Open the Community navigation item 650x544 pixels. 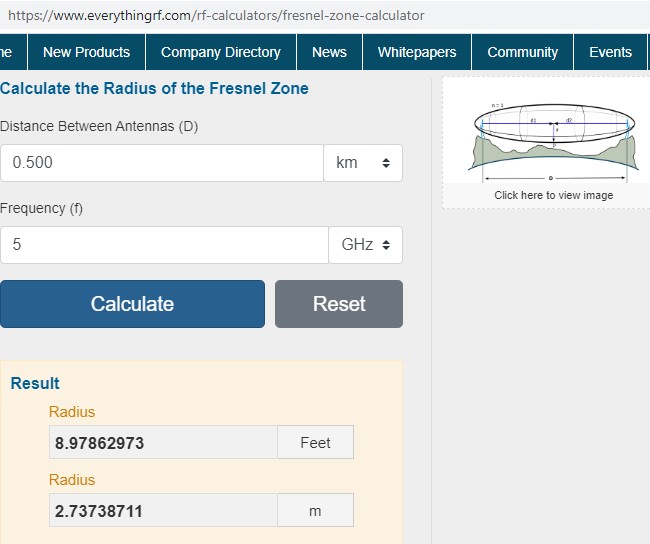(x=522, y=52)
